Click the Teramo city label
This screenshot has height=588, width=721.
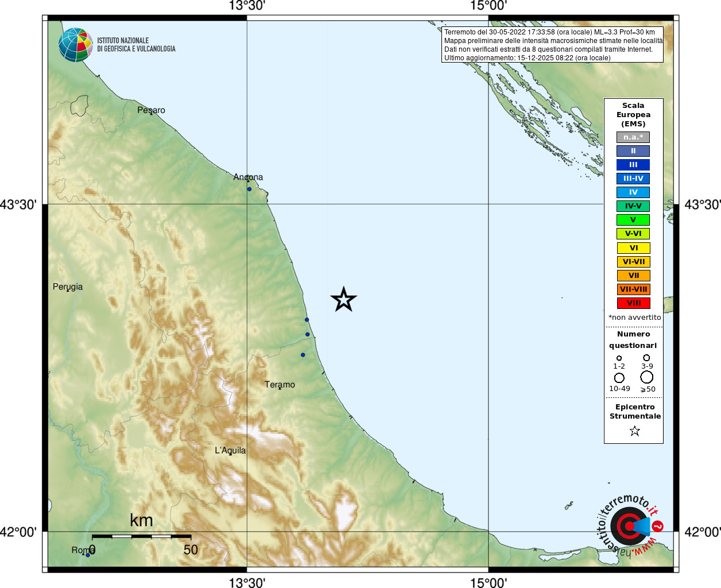(280, 385)
